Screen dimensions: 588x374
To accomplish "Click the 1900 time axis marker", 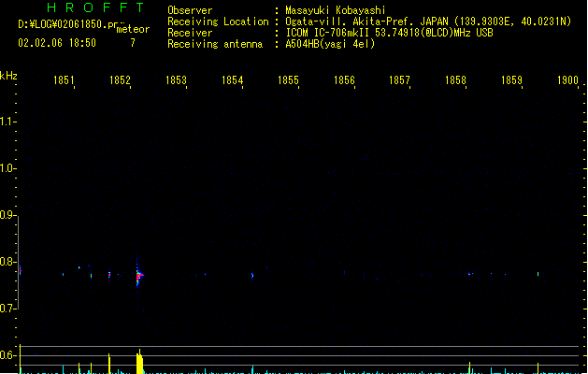I will tap(567, 80).
